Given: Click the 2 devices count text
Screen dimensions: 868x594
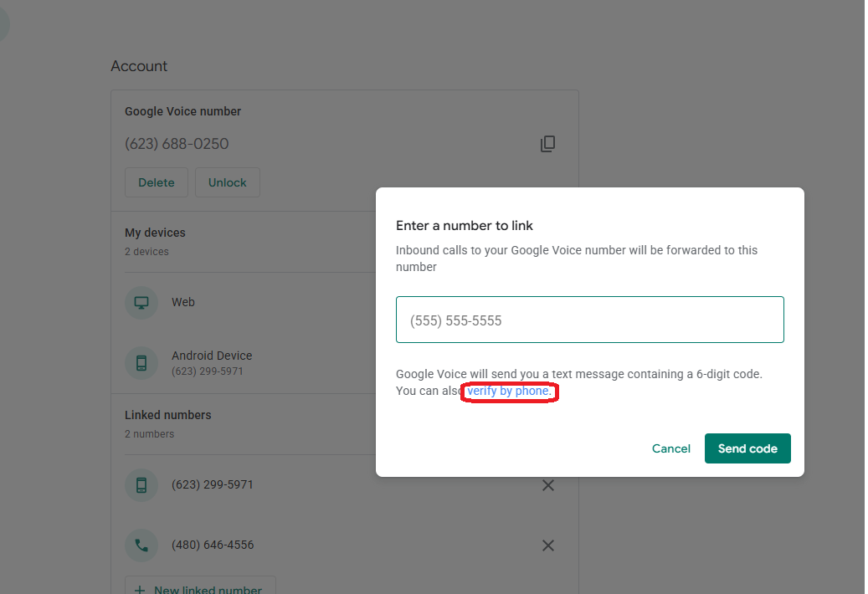Looking at the screenshot, I should tap(146, 252).
